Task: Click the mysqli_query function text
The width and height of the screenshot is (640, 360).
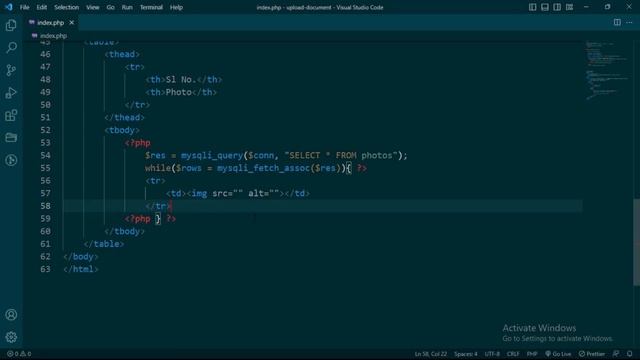Action: (212, 156)
